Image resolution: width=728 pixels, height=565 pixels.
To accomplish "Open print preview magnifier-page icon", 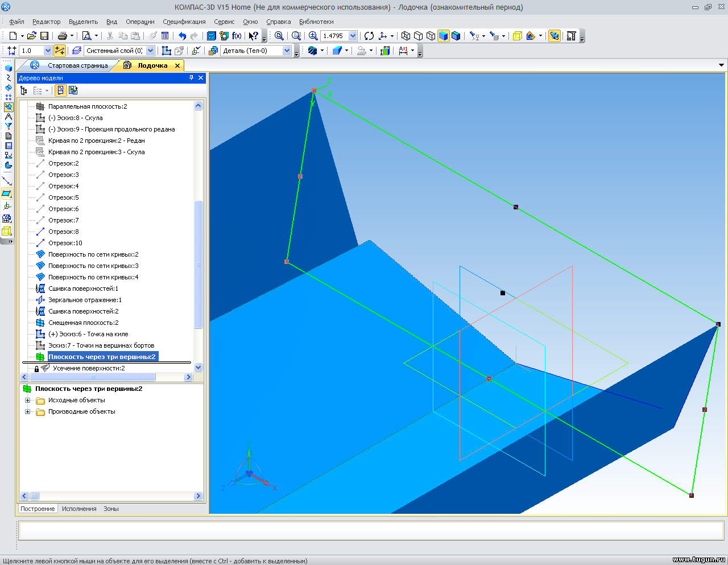I will 86,36.
